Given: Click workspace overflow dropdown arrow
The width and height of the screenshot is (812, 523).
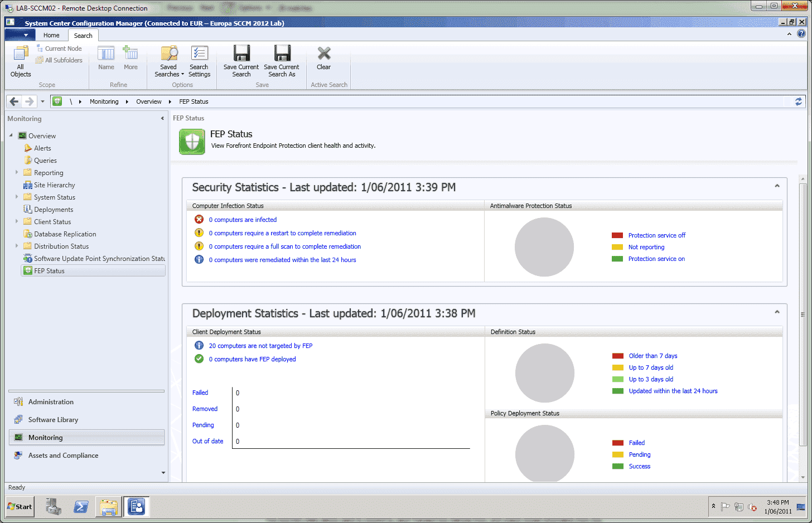Looking at the screenshot, I should click(x=163, y=473).
